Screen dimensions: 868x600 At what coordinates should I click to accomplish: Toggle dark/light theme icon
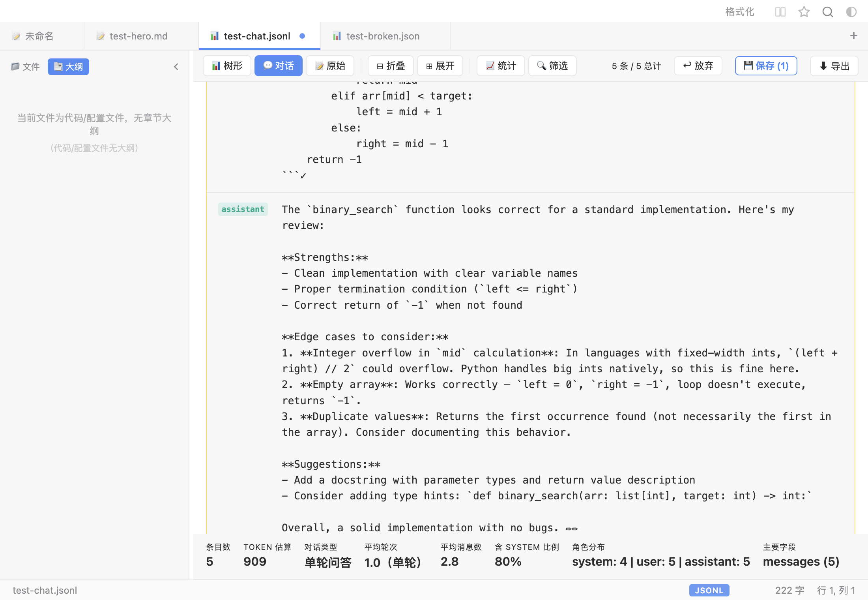point(851,12)
